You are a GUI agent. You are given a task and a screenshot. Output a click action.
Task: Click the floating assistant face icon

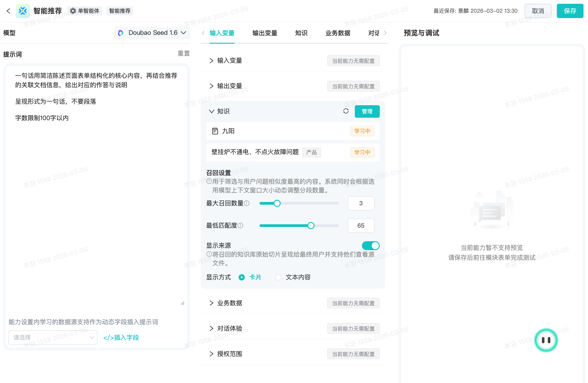tap(546, 340)
